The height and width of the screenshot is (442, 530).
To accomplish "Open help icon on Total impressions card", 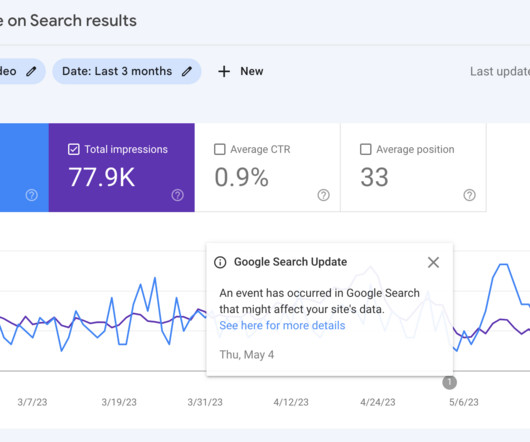I will [x=177, y=195].
